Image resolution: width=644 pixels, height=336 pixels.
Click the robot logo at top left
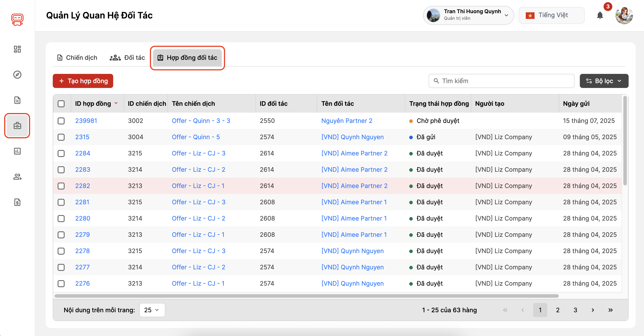point(17,19)
